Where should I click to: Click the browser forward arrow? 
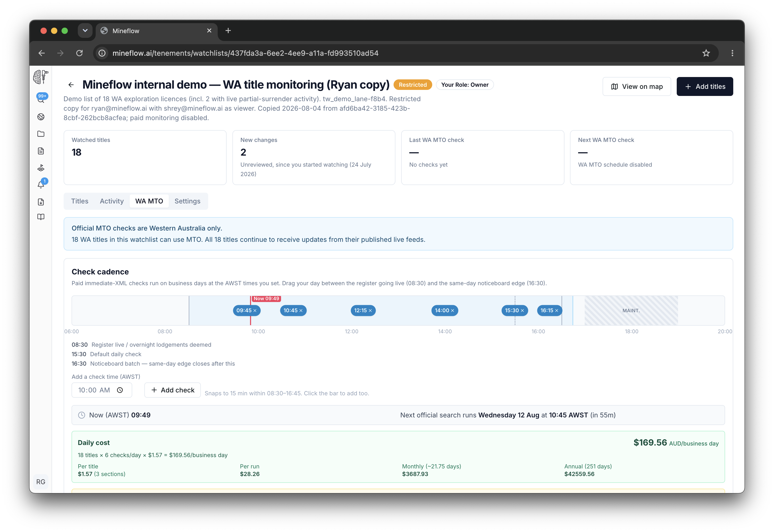(60, 53)
